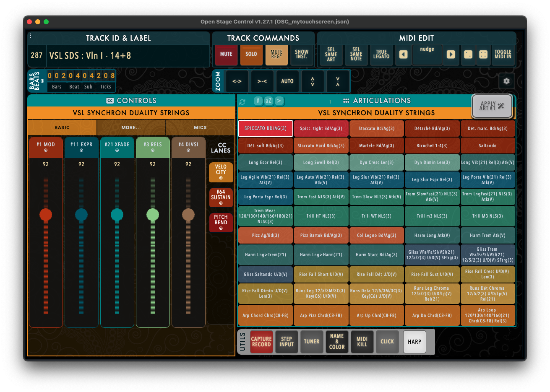
Task: Toggle the CLICK metronome button
Action: pyautogui.click(x=387, y=342)
